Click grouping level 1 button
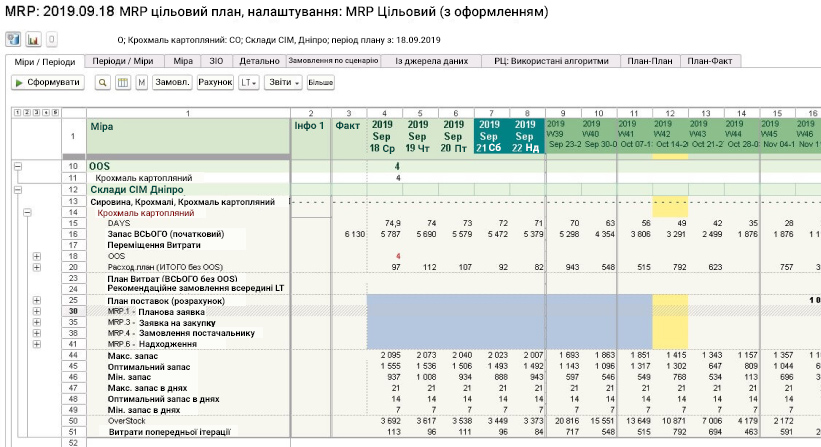 (x=17, y=113)
